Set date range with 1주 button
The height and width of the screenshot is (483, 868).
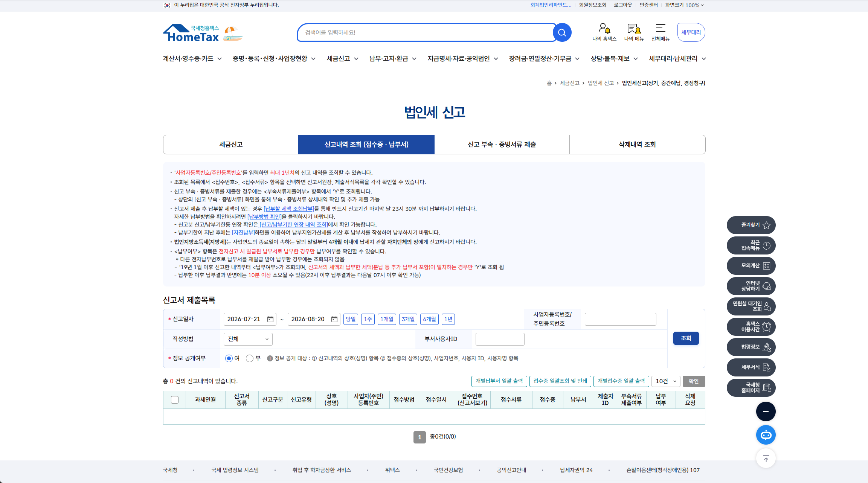[x=368, y=319]
